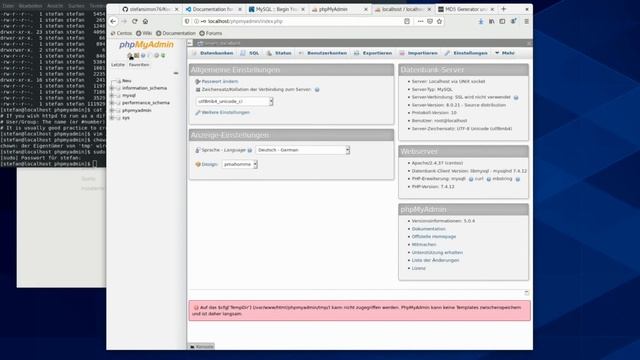Click Weitere Einstellungen link
Image resolution: width=640 pixels, height=360 pixels.
pyautogui.click(x=225, y=113)
